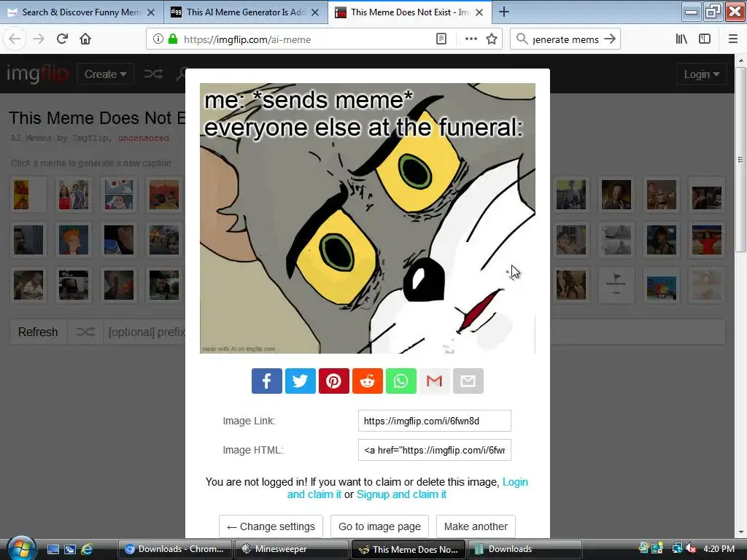Click imgflip logo

click(37, 74)
